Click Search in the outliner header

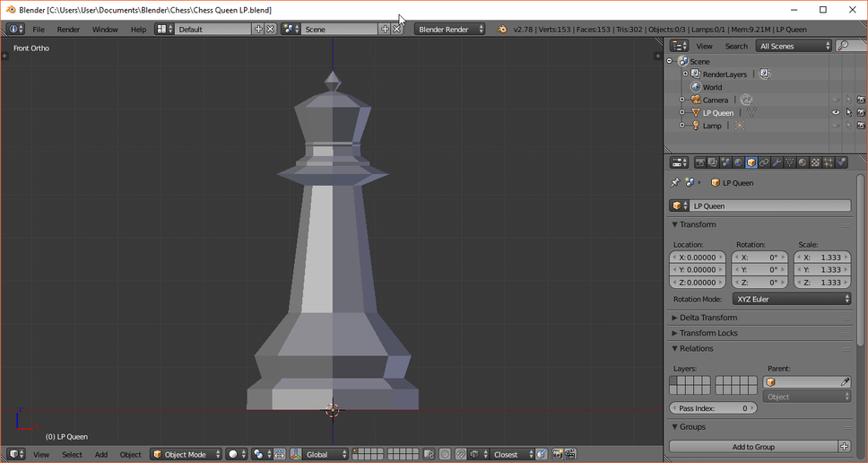[736, 46]
